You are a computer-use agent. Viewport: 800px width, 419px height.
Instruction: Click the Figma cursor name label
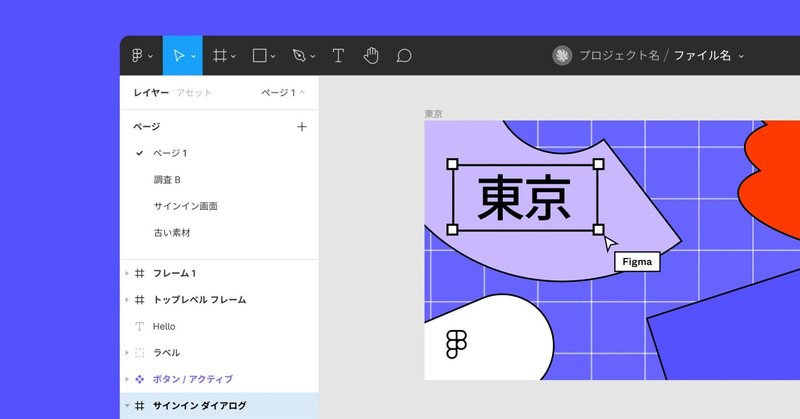[x=637, y=262]
